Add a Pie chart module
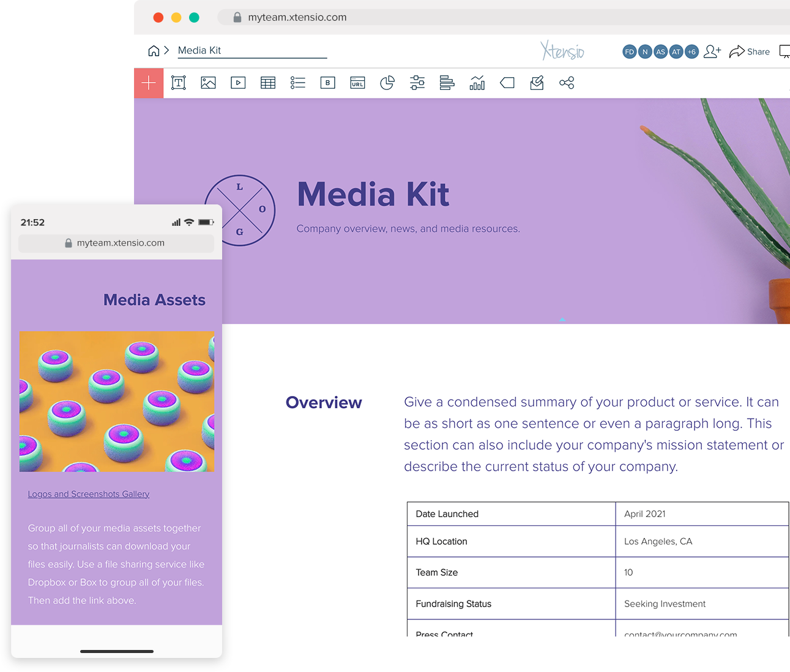The image size is (790, 672). coord(387,83)
